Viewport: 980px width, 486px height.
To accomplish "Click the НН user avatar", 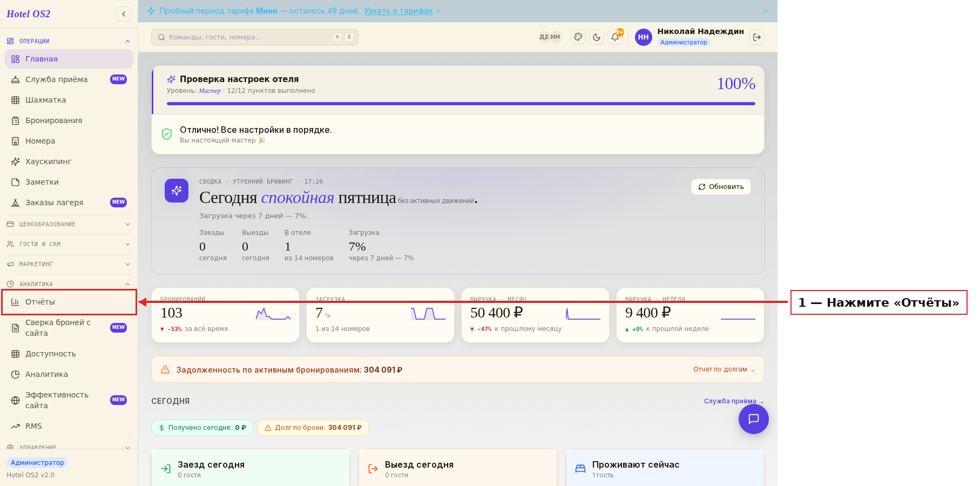I will coord(643,37).
